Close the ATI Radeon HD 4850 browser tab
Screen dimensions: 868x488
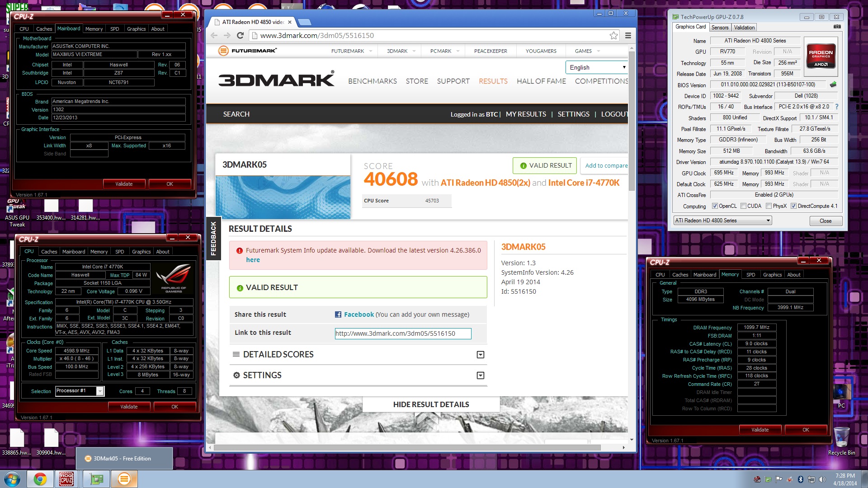(x=290, y=22)
